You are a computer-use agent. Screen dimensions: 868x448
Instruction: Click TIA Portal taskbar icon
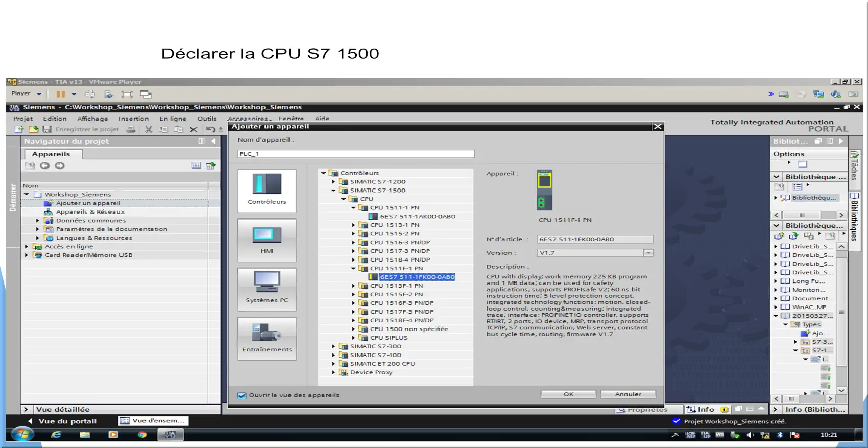pos(170,435)
